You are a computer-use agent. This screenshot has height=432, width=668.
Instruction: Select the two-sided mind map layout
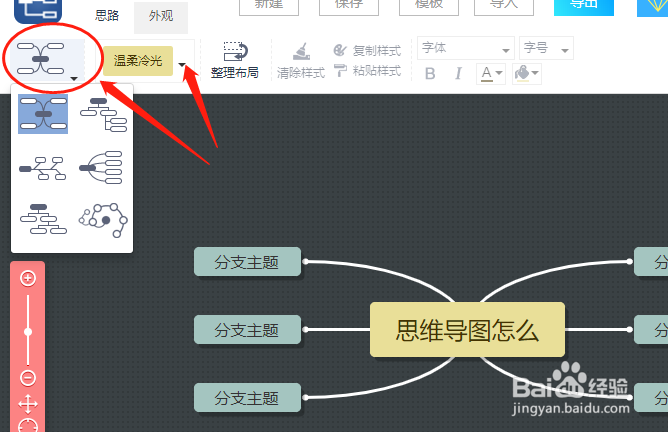pos(43,114)
